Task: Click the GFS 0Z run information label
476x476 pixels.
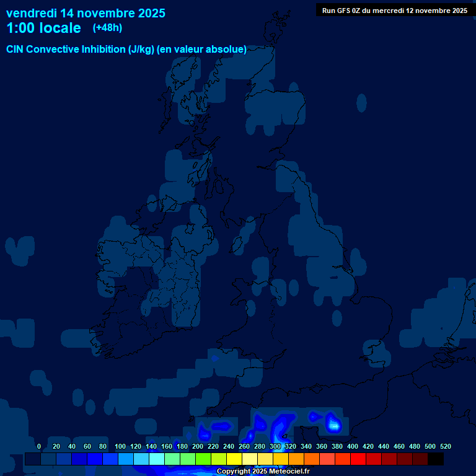Action: [x=394, y=11]
